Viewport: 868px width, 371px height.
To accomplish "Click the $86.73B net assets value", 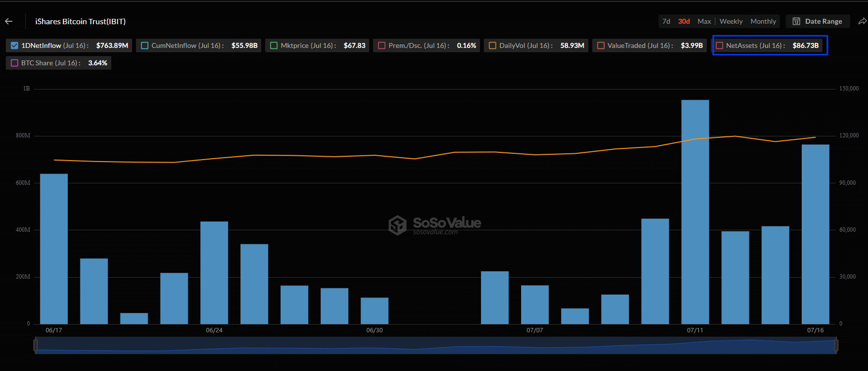I will pyautogui.click(x=806, y=45).
